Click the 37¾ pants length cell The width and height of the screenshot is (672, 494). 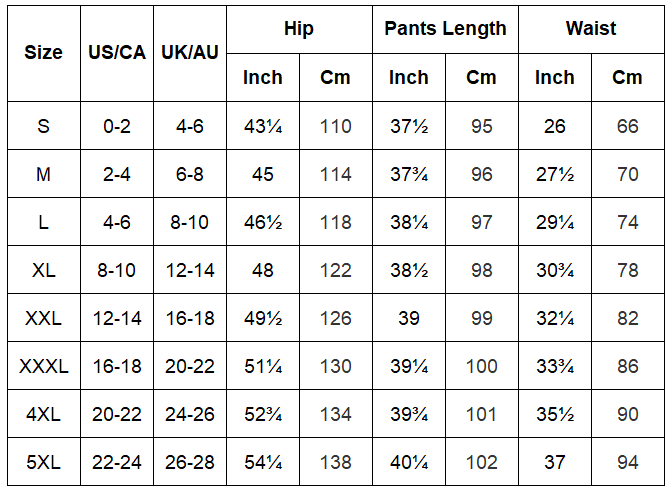pos(409,174)
